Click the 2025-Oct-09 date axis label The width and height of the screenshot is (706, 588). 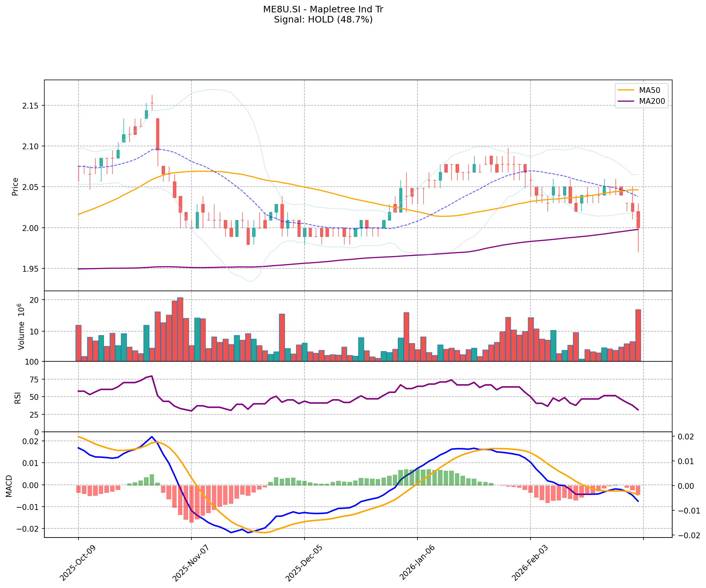pyautogui.click(x=77, y=563)
